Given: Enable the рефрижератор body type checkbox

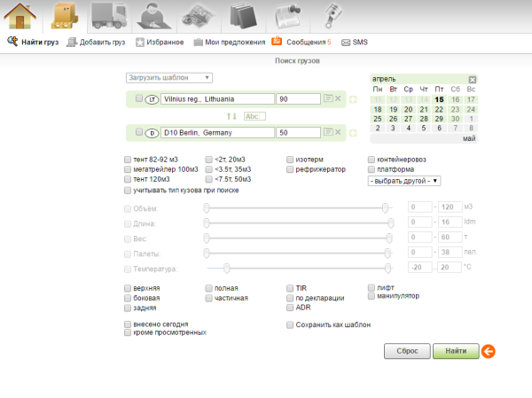Looking at the screenshot, I should coord(290,169).
